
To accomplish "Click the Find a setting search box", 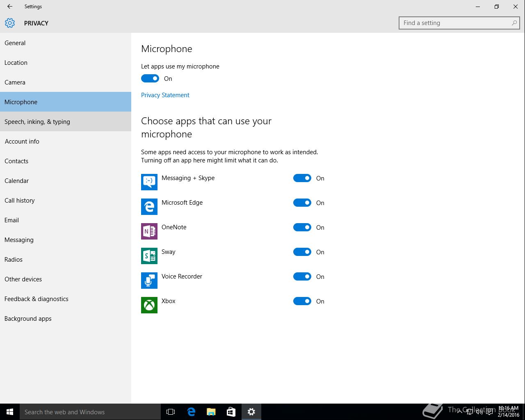I will (x=459, y=23).
